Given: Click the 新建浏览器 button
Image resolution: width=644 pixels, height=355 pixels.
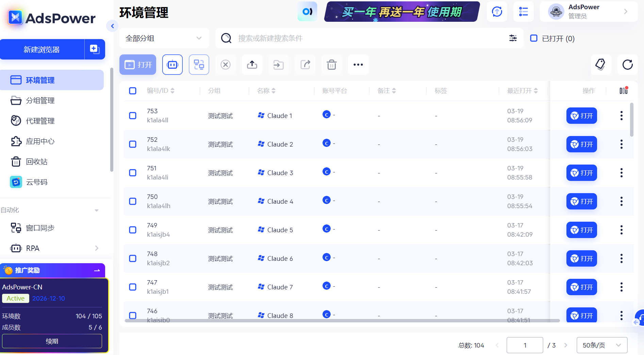Looking at the screenshot, I should tap(42, 49).
